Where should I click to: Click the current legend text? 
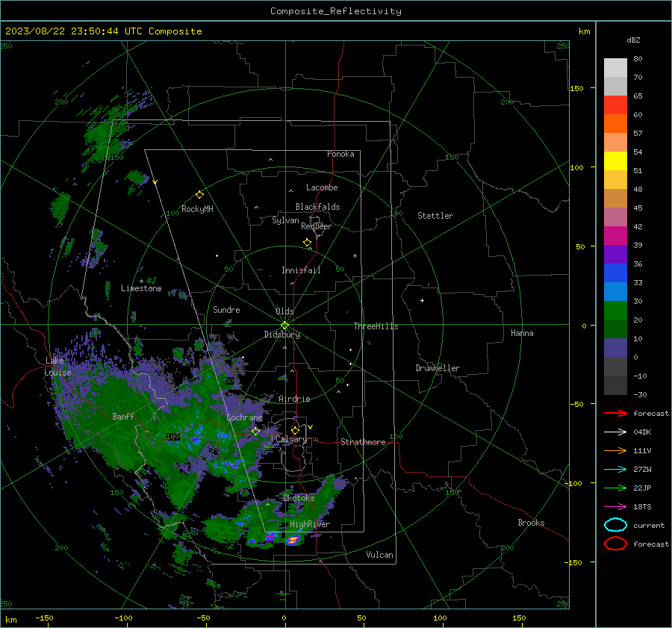click(x=649, y=526)
